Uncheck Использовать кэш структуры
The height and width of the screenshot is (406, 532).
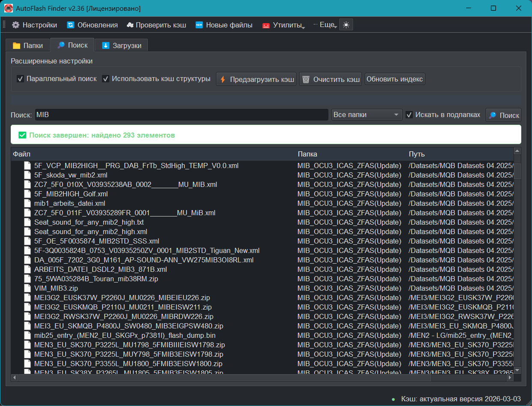pyautogui.click(x=105, y=79)
